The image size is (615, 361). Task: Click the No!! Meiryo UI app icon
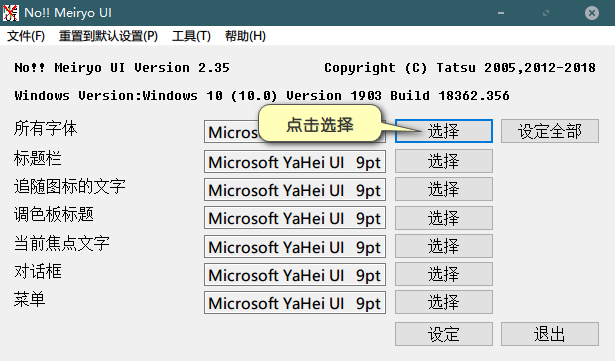tap(11, 13)
